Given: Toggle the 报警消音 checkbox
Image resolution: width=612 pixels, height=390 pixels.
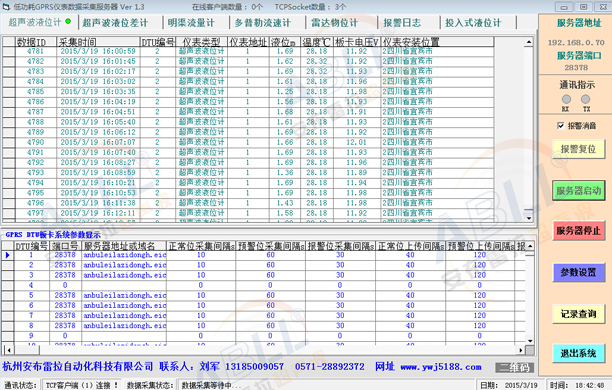Looking at the screenshot, I should point(561,126).
